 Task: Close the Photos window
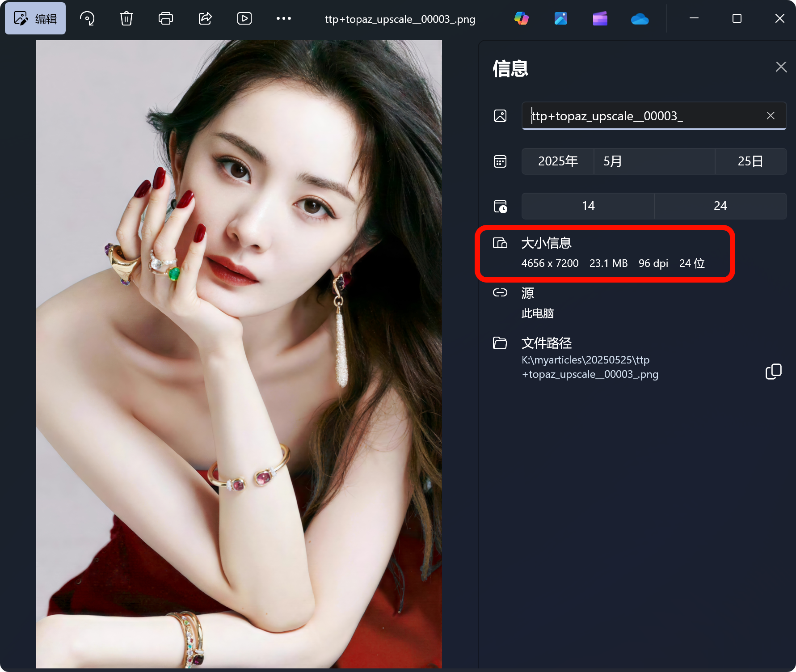coord(780,18)
